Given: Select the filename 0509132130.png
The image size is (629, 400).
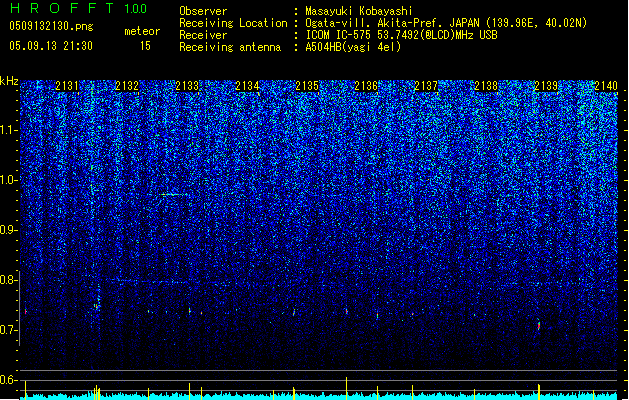Looking at the screenshot, I should coord(51,26).
